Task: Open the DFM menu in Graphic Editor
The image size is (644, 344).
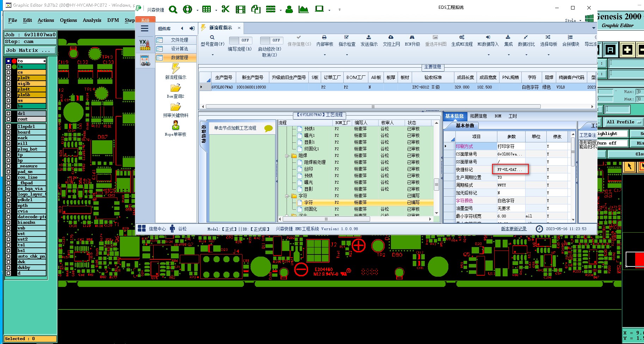Action: point(113,20)
